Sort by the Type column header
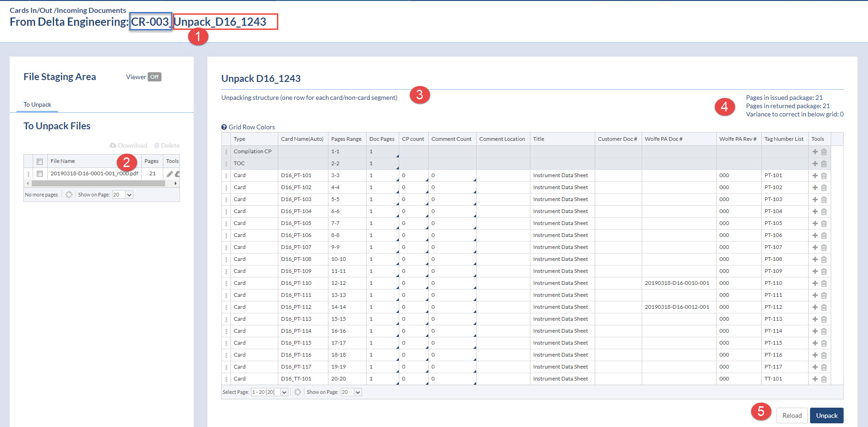The width and height of the screenshot is (868, 427). [254, 139]
